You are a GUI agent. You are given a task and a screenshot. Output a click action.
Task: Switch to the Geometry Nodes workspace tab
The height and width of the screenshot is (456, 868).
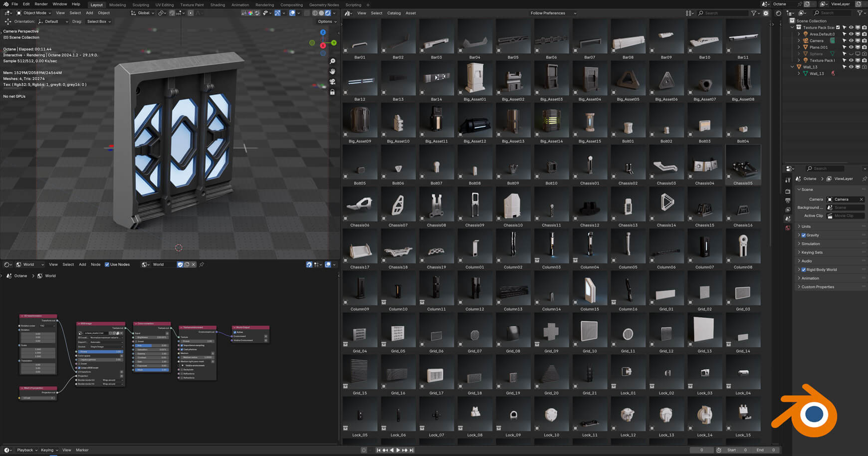[324, 5]
